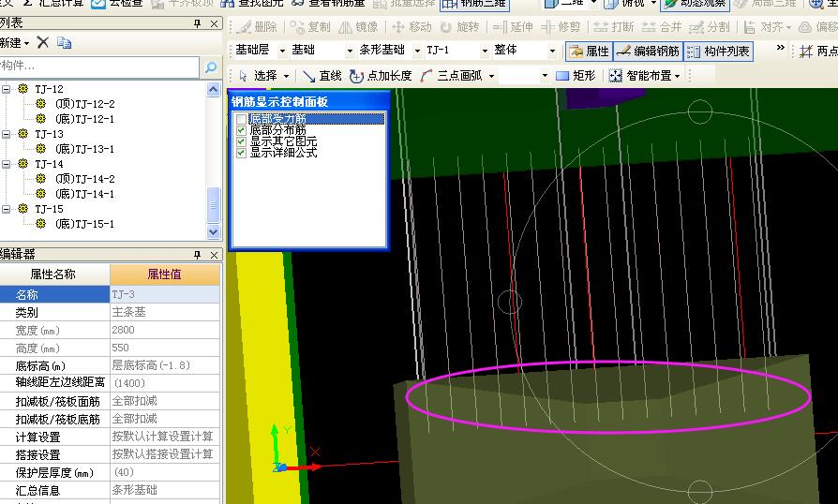Click the 智能布置 smart layout tool
The height and width of the screenshot is (504, 838).
point(640,76)
